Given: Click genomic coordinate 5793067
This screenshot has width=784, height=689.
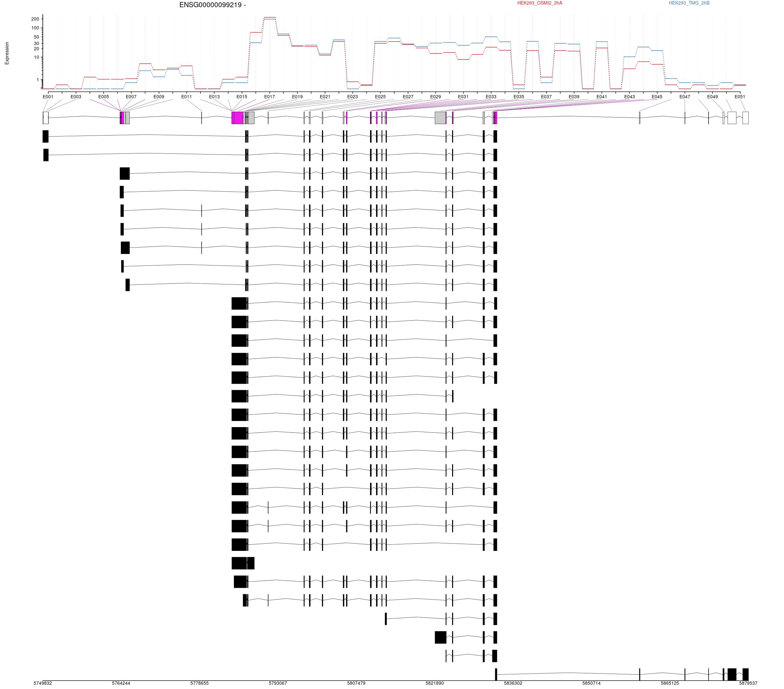Looking at the screenshot, I should click(278, 683).
